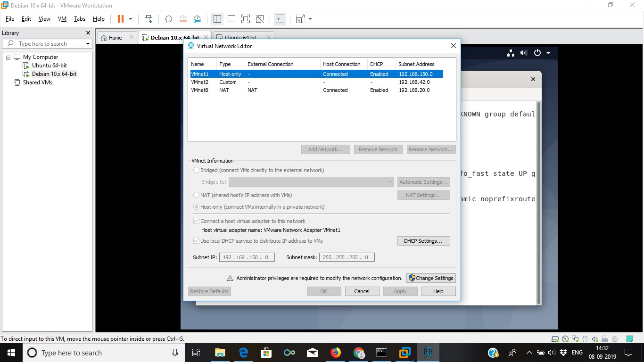Pause the running virtual machine
The height and width of the screenshot is (362, 644).
(x=120, y=19)
